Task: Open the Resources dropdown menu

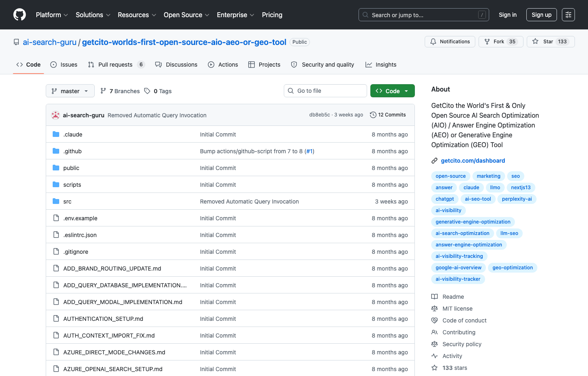Action: [x=137, y=15]
